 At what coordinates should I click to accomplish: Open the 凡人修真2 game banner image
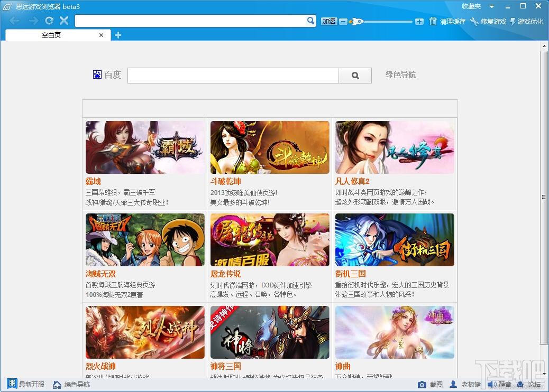395,147
